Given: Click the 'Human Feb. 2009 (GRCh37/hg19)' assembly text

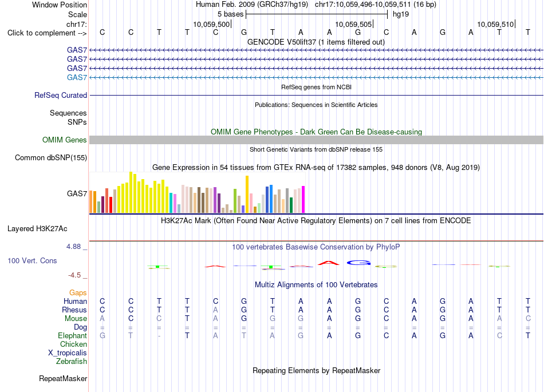Looking at the screenshot, I should click(x=252, y=5).
